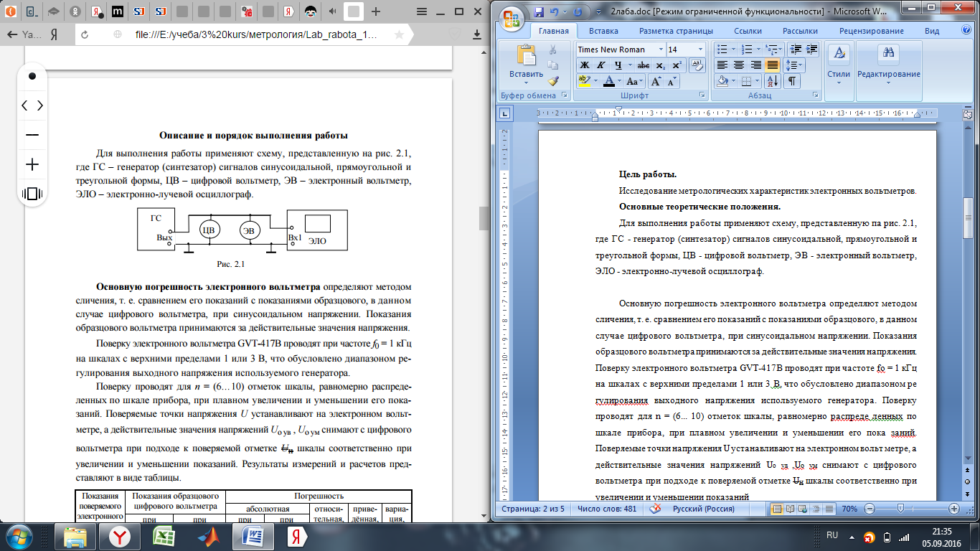Click word count Число слов: 481
This screenshot has height=551, width=980.
pyautogui.click(x=607, y=509)
